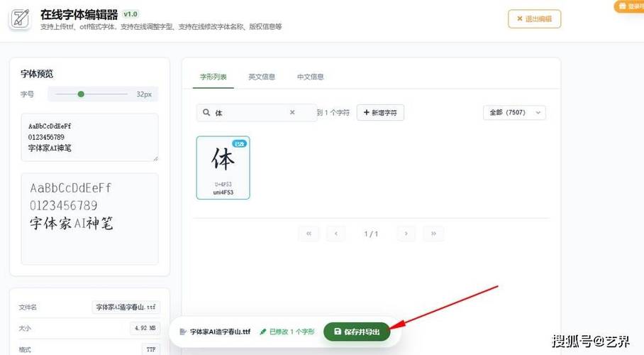Click the 文件名 field 字体家AI造字春山.ttf

coord(126,307)
